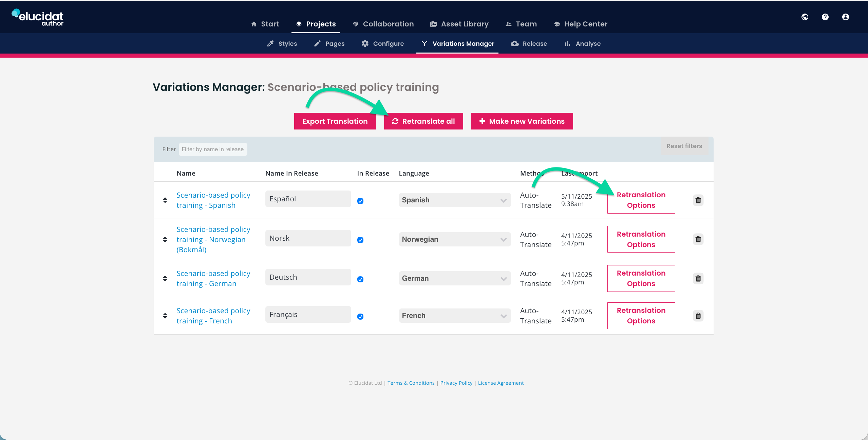Delete the Norwegian variation with trash icon
Image resolution: width=868 pixels, height=440 pixels.
tap(698, 239)
